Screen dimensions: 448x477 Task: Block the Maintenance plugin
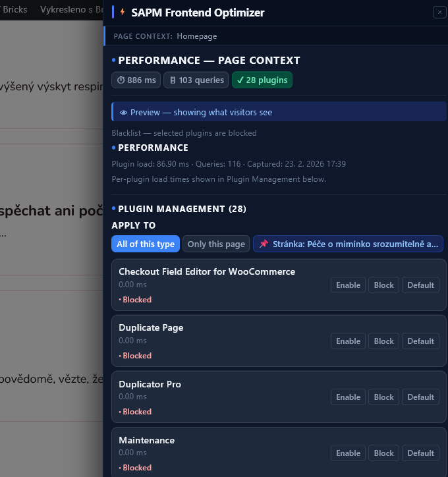pyautogui.click(x=383, y=453)
